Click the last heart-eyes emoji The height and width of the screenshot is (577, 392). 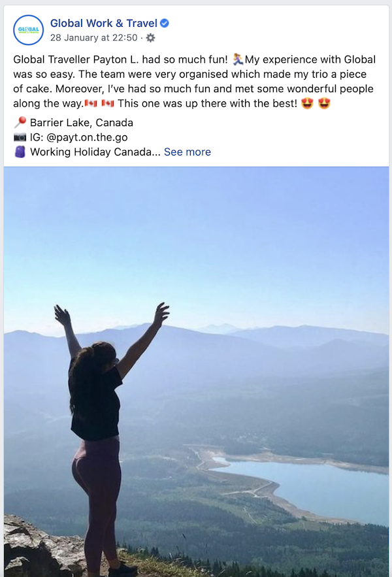[x=324, y=103]
